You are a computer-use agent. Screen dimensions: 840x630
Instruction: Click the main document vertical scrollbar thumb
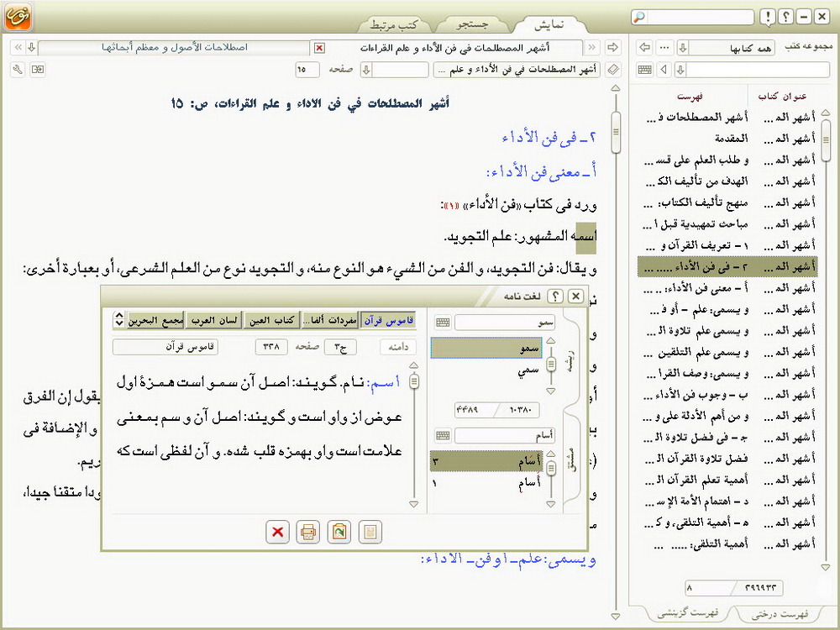pyautogui.click(x=616, y=132)
